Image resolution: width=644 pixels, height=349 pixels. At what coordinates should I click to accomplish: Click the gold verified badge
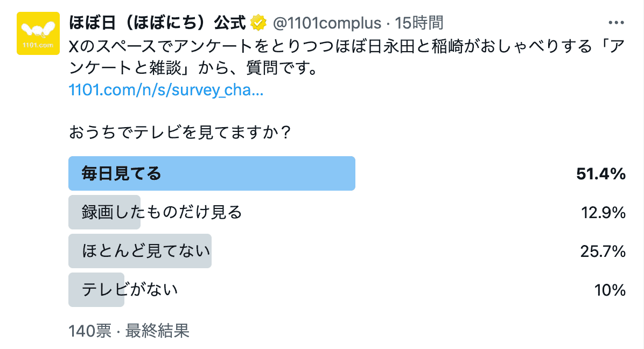[259, 23]
